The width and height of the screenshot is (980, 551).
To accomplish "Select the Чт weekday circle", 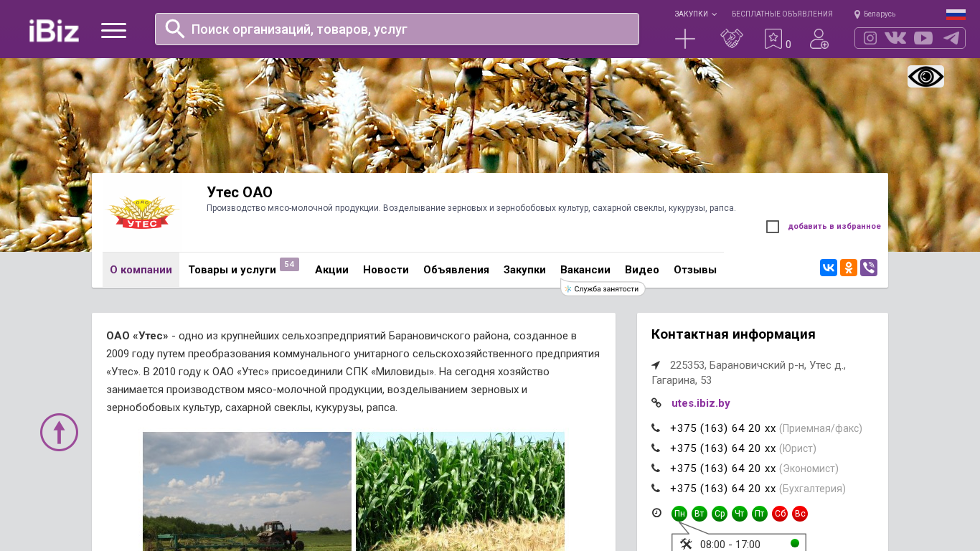I will (740, 514).
